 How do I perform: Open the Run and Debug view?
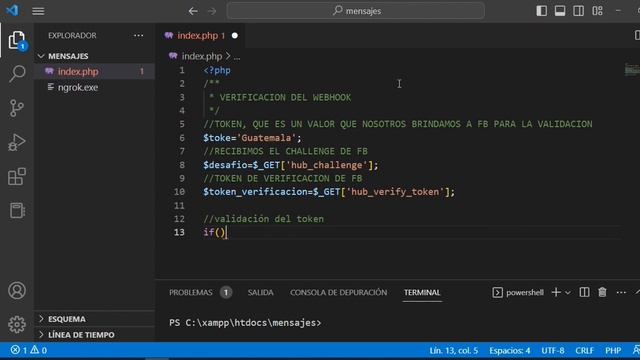pos(17,142)
